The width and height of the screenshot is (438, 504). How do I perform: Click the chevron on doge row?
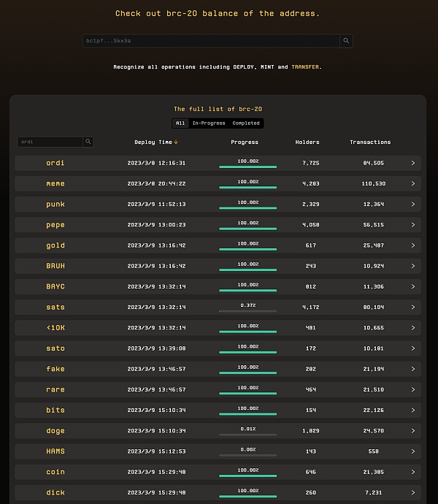(412, 431)
